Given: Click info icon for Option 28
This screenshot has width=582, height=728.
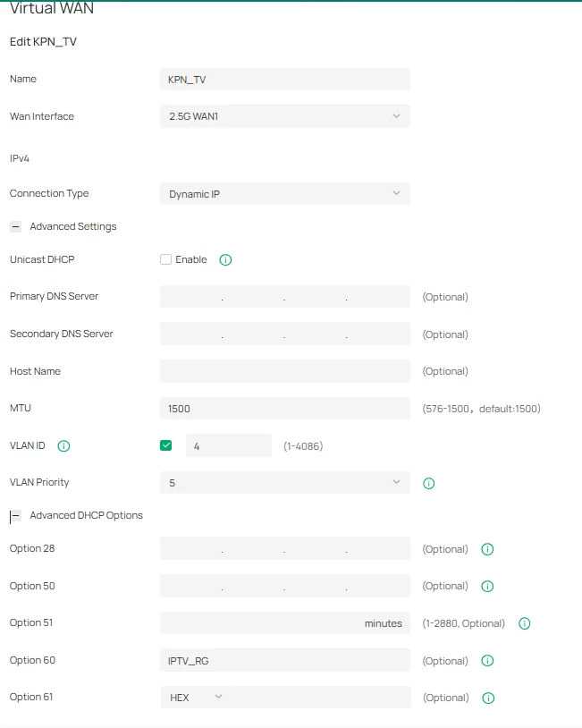Looking at the screenshot, I should 487,549.
